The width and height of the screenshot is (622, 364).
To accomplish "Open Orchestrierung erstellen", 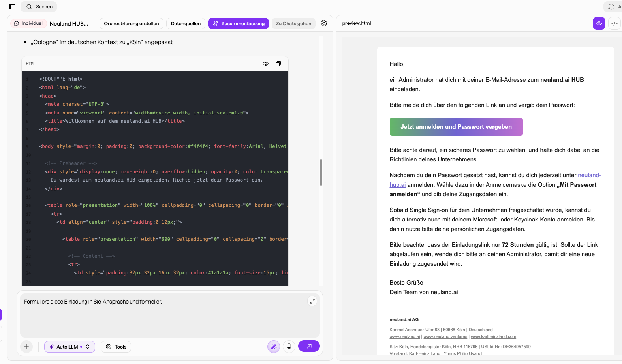I will [x=131, y=24].
